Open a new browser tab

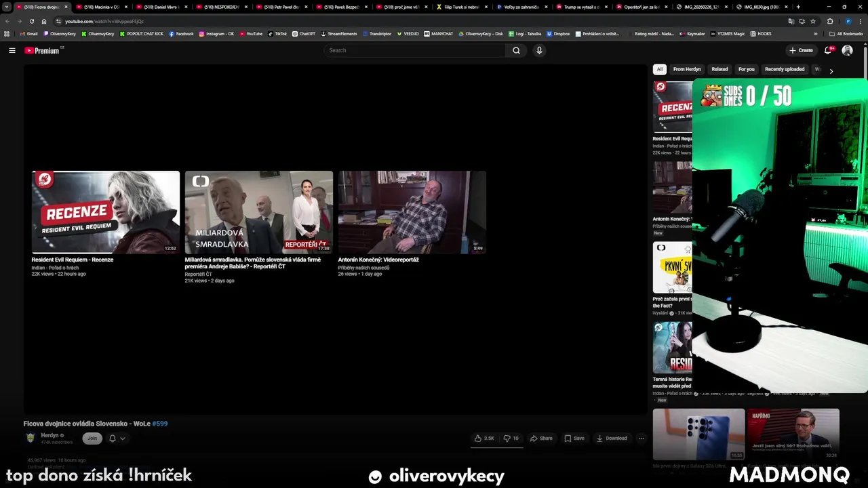[798, 7]
